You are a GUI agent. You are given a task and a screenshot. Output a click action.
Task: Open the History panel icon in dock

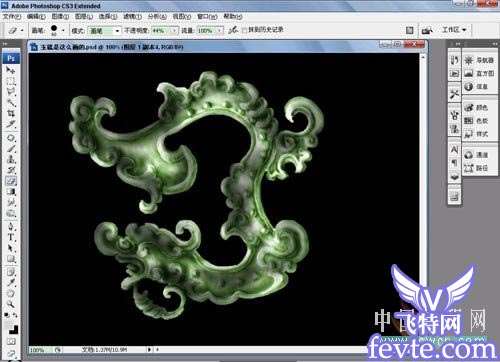pyautogui.click(x=454, y=60)
